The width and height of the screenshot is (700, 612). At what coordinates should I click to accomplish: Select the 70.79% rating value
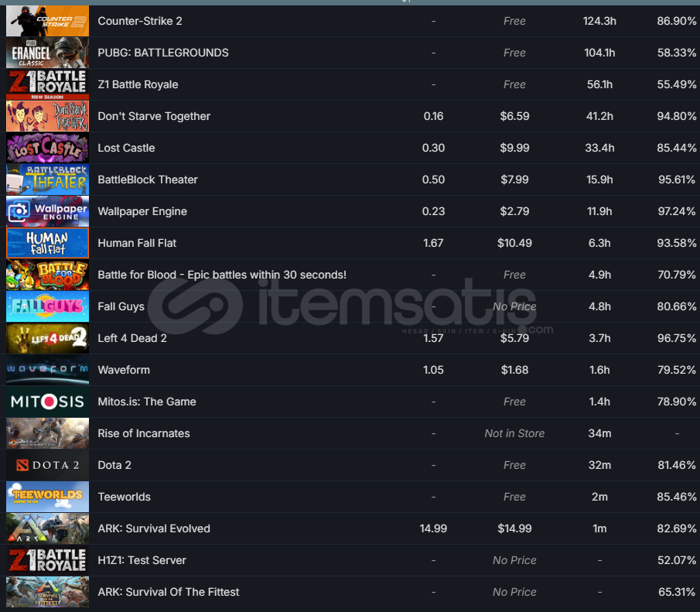click(x=677, y=275)
